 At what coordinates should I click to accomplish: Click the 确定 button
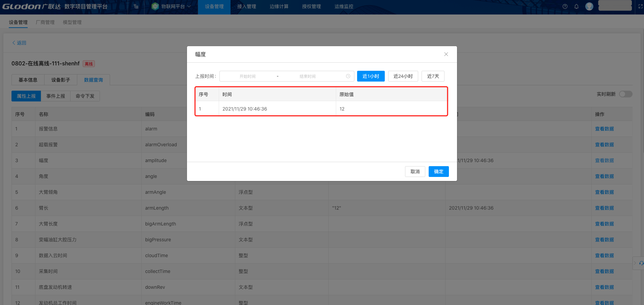pyautogui.click(x=438, y=172)
